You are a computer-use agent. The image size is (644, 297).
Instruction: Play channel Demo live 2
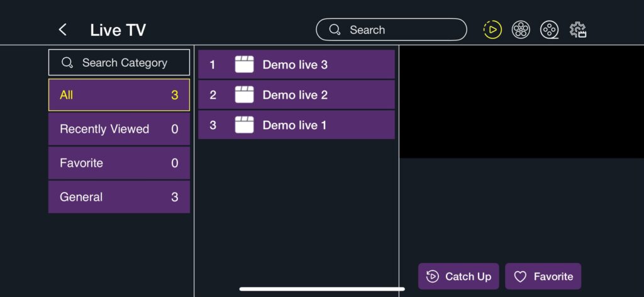click(297, 94)
